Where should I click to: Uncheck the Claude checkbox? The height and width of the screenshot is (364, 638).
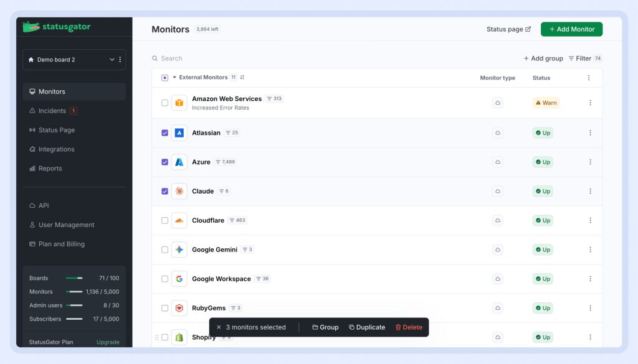(x=164, y=192)
